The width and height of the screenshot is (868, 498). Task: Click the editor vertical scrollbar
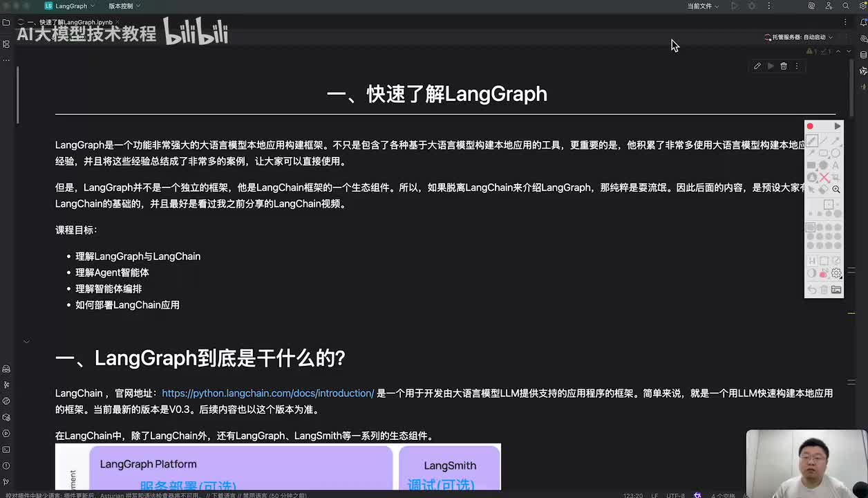click(x=853, y=86)
